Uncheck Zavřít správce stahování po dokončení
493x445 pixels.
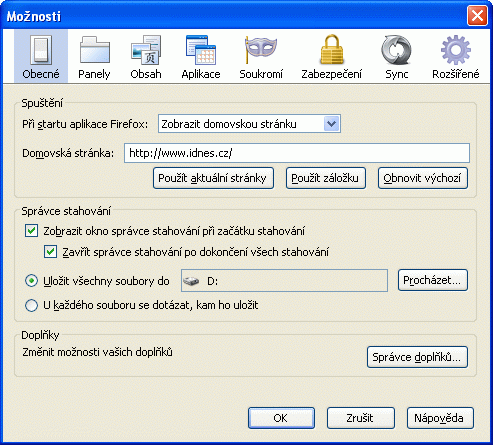pos(50,252)
